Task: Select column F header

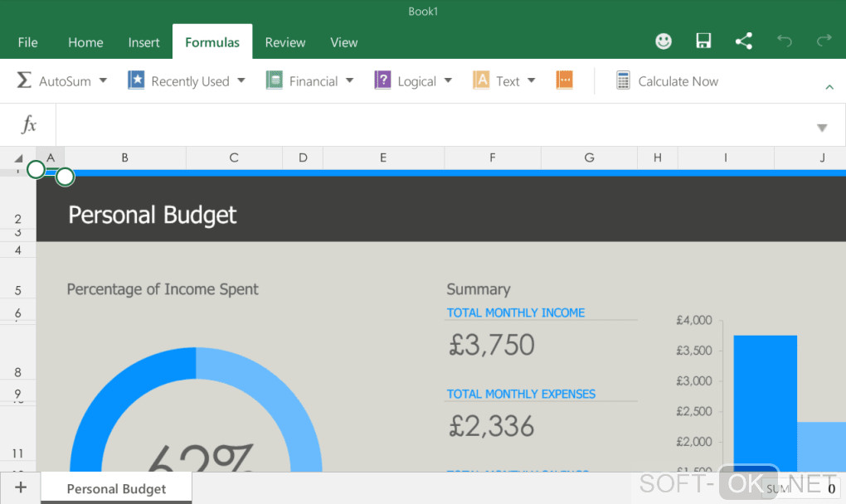Action: pos(492,157)
